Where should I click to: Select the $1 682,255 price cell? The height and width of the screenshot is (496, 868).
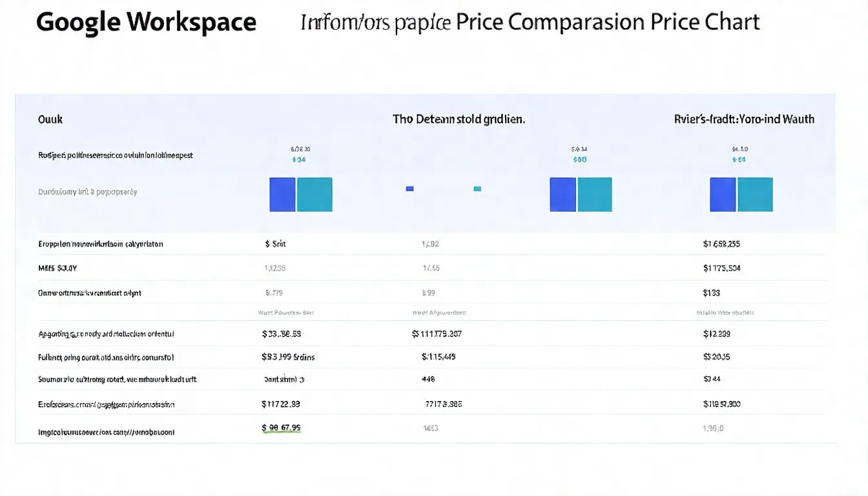(721, 244)
